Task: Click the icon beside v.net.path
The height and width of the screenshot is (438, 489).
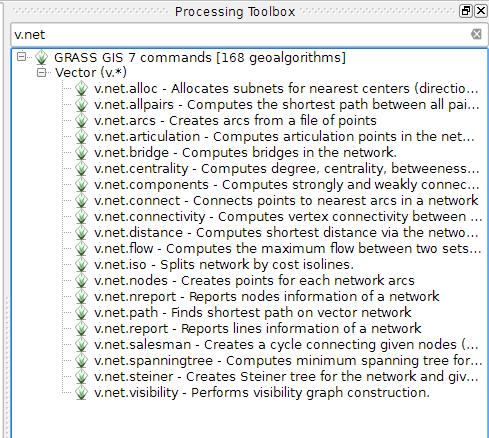Action: [x=81, y=313]
